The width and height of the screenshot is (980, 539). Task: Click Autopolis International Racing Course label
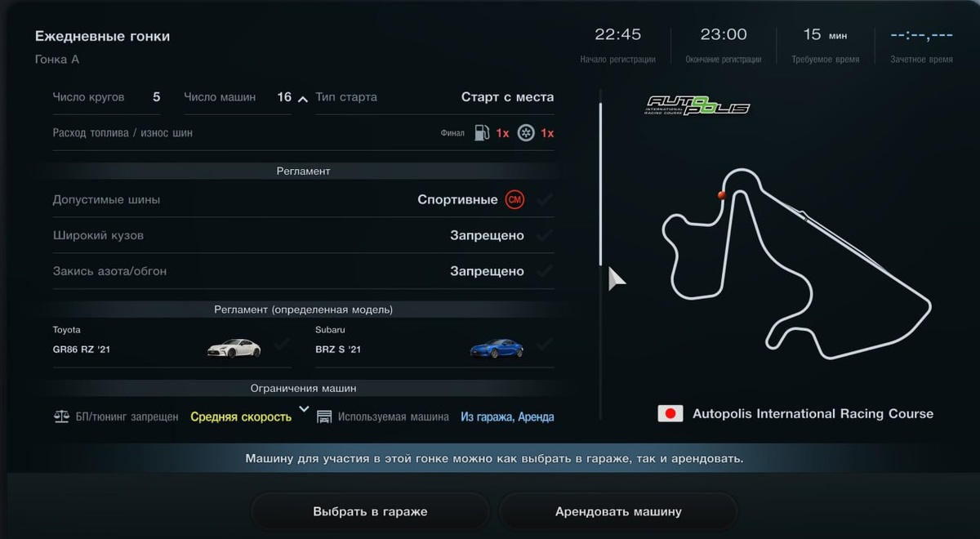tap(813, 413)
